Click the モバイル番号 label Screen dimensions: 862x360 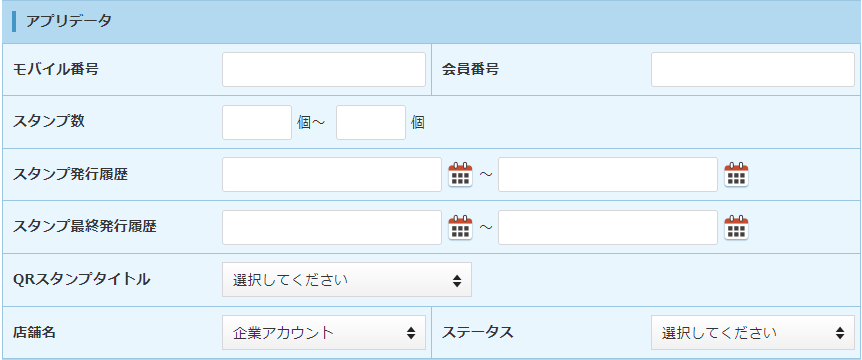[x=56, y=69]
